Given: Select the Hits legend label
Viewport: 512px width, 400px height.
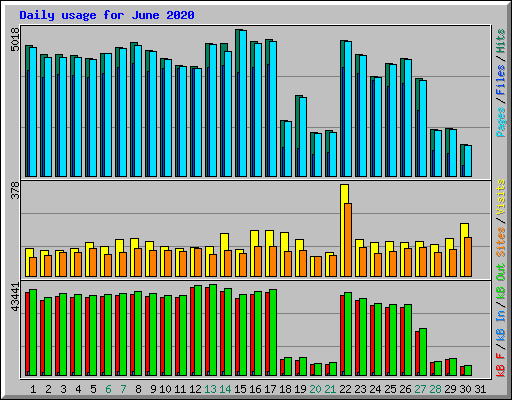Looking at the screenshot, I should (501, 41).
